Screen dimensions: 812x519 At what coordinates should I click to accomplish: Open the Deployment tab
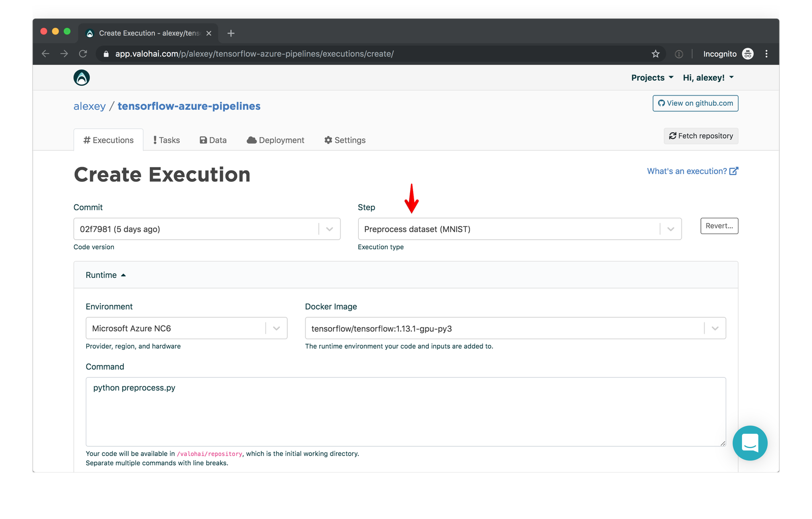point(276,140)
